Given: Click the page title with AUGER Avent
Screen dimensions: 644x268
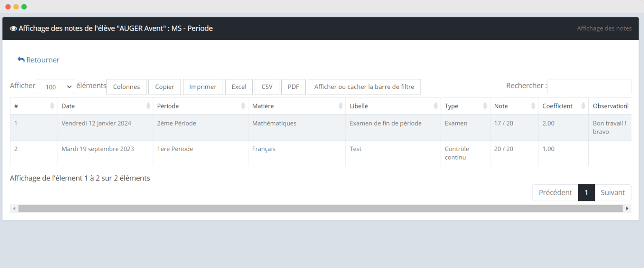Looking at the screenshot, I should (116, 28).
